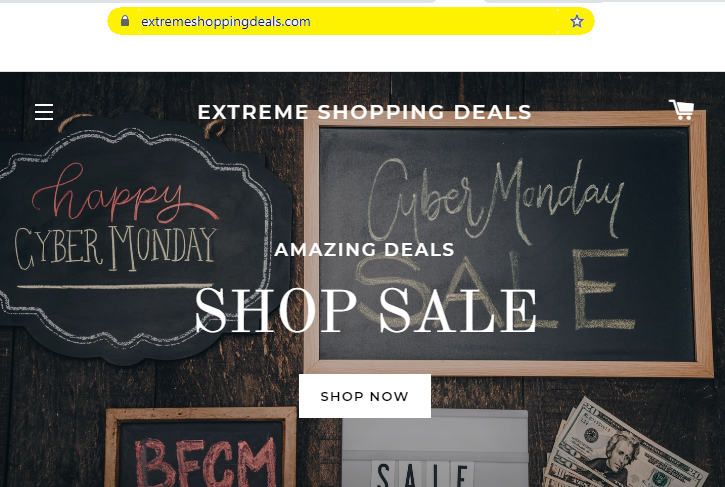Click the handwritten Cyber Monday on the framed chalkboard
This screenshot has height=487, width=725.
tap(495, 199)
